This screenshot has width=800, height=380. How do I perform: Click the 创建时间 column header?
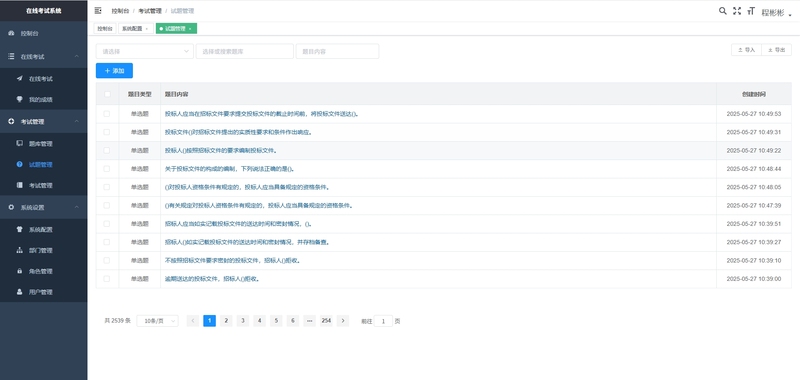[x=754, y=94]
